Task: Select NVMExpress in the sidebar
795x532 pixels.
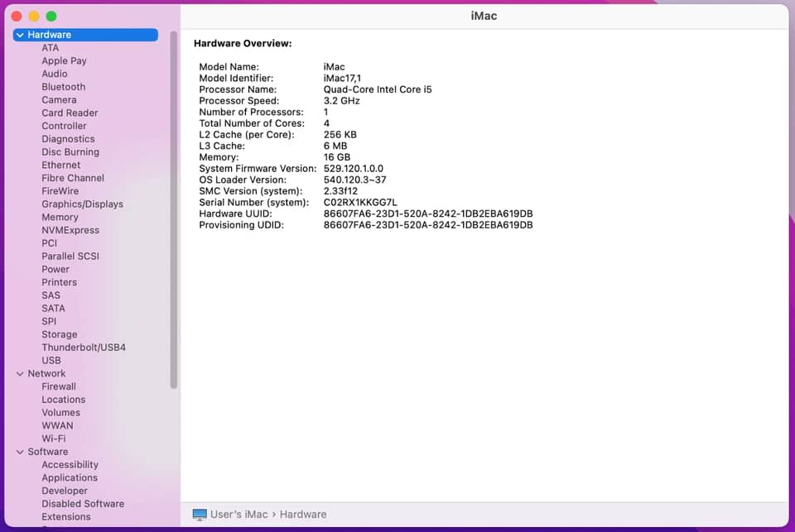Action: 70,230
